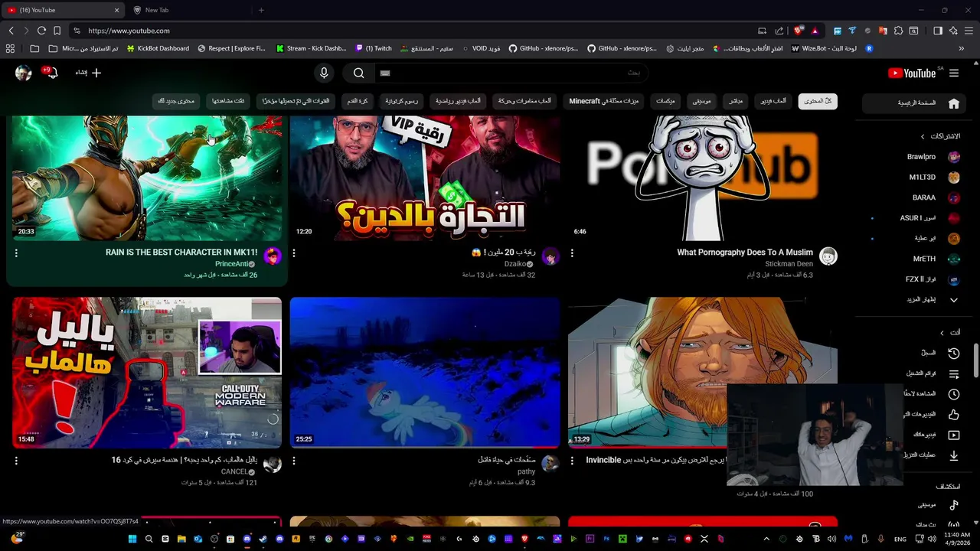Open Your videos sidebar icon
Viewport: 980px width, 551px height.
point(954,435)
